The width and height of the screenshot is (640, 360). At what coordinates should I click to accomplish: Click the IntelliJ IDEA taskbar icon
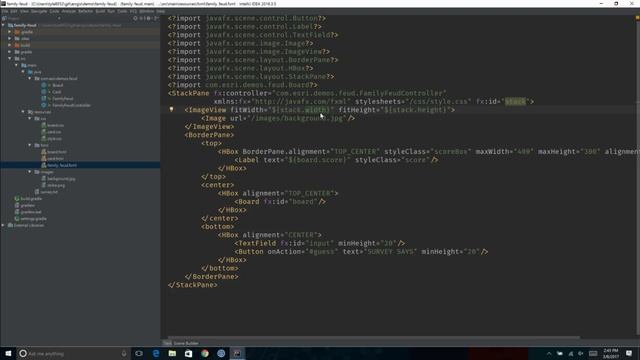237,353
